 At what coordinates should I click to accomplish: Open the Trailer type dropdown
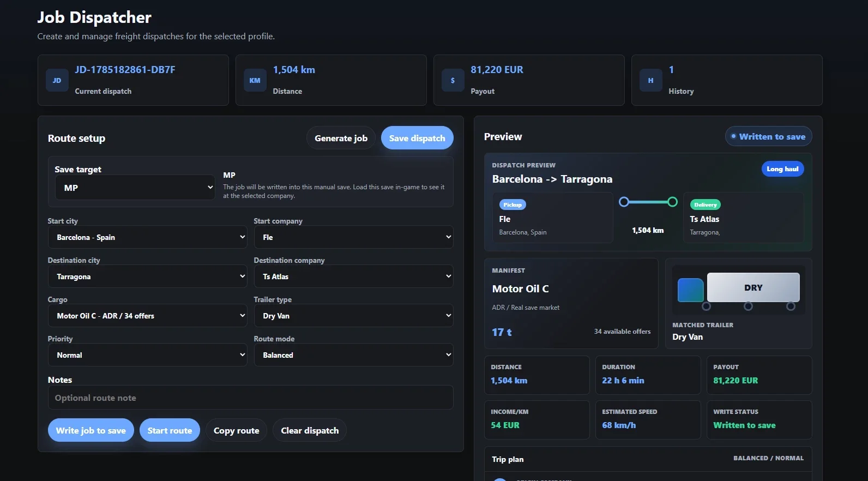353,316
